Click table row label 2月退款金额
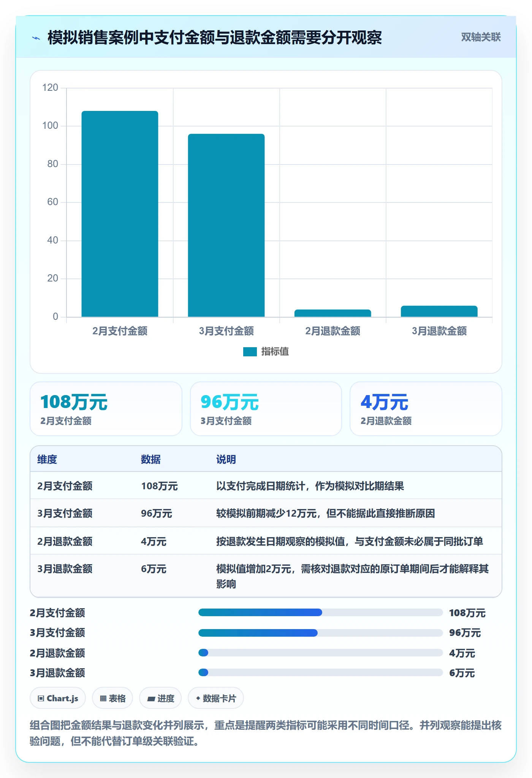Screen dimensions: 532x778 [65, 541]
